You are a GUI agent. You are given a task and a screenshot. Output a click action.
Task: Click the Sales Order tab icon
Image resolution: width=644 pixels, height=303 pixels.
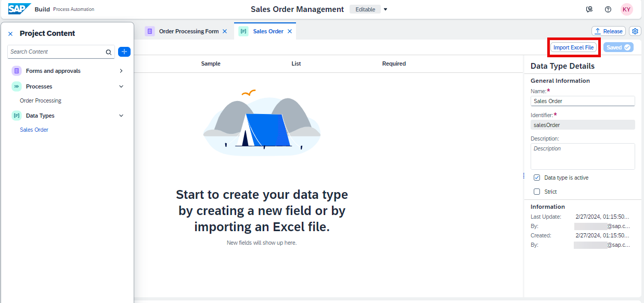pyautogui.click(x=243, y=31)
